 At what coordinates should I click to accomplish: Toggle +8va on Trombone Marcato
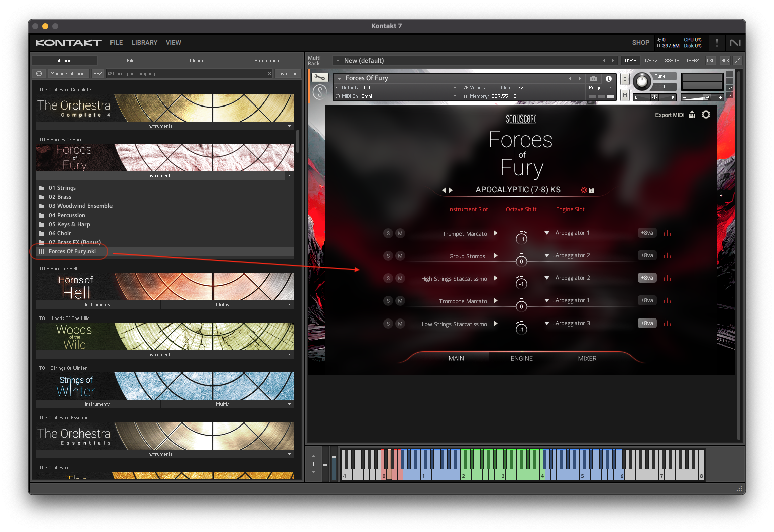647,300
